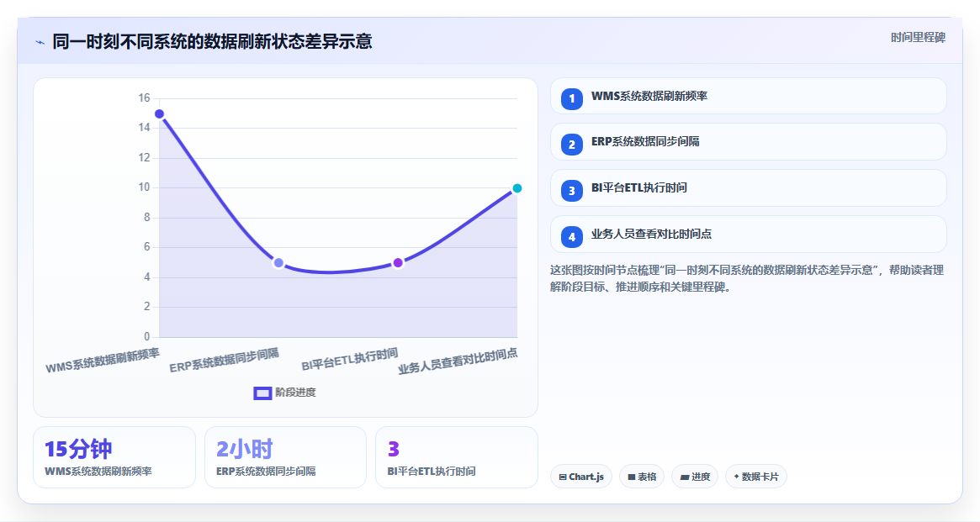Open the 业务人员查看对比时间点 milestone row
The image size is (980, 522).
[748, 235]
